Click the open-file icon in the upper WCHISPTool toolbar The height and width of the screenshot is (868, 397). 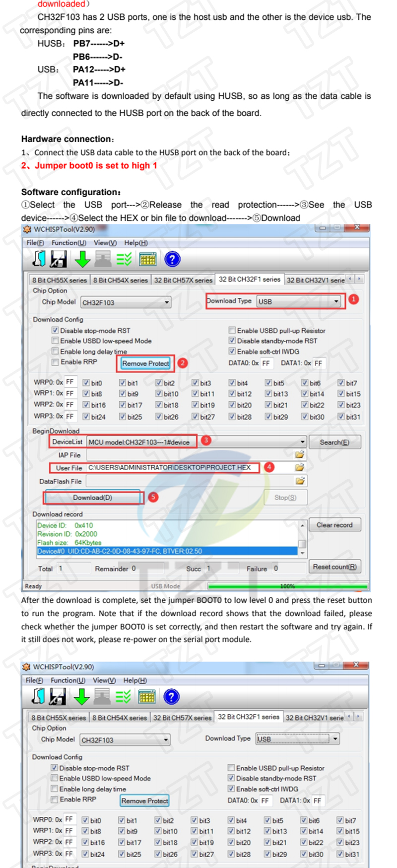(x=39, y=259)
